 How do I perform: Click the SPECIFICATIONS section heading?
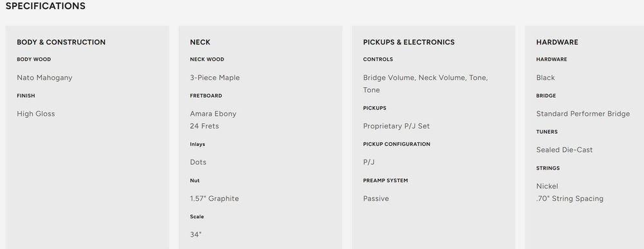pyautogui.click(x=45, y=6)
